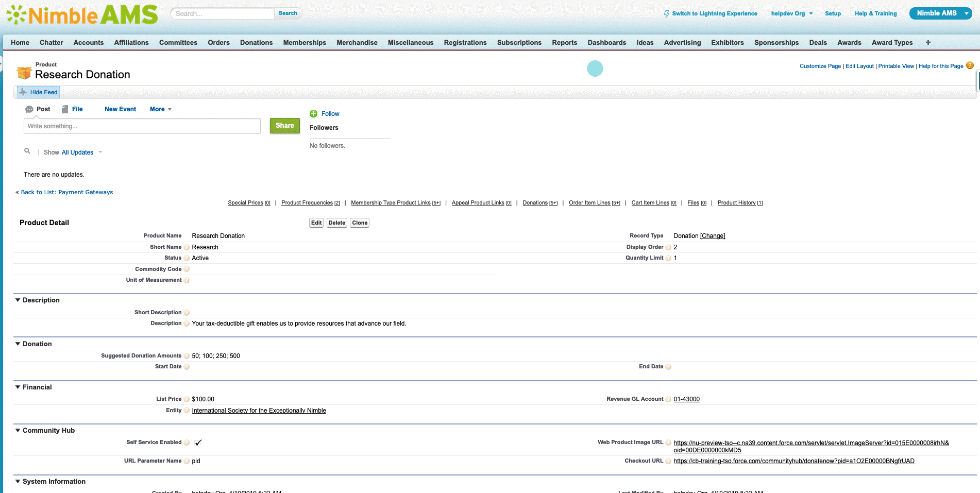Click the Post speech bubble icon
Viewport: 980px width, 493px height.
point(29,109)
